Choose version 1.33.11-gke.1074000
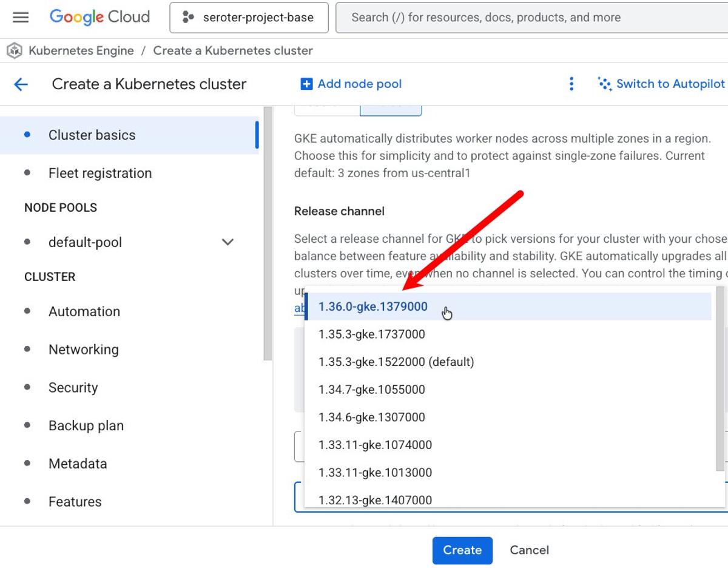This screenshot has height=568, width=728. click(x=508, y=445)
